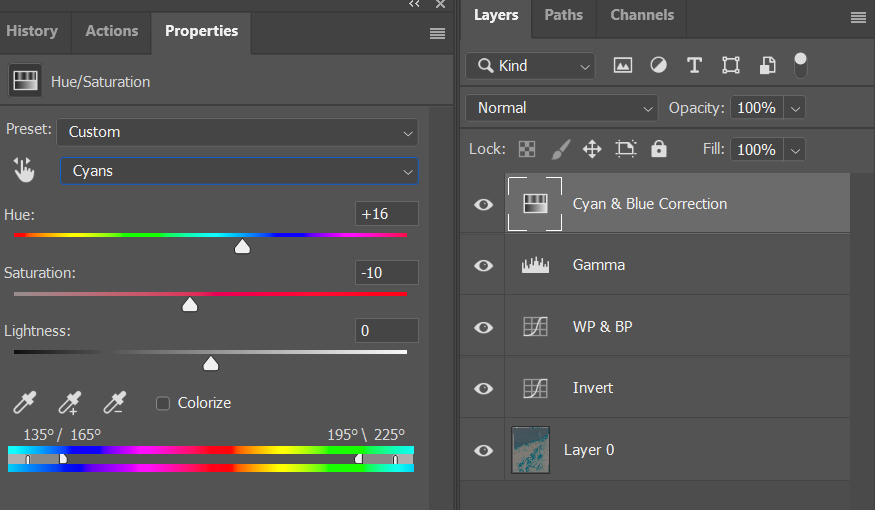Toggle visibility of Layer 0
This screenshot has width=875, height=510.
(484, 450)
